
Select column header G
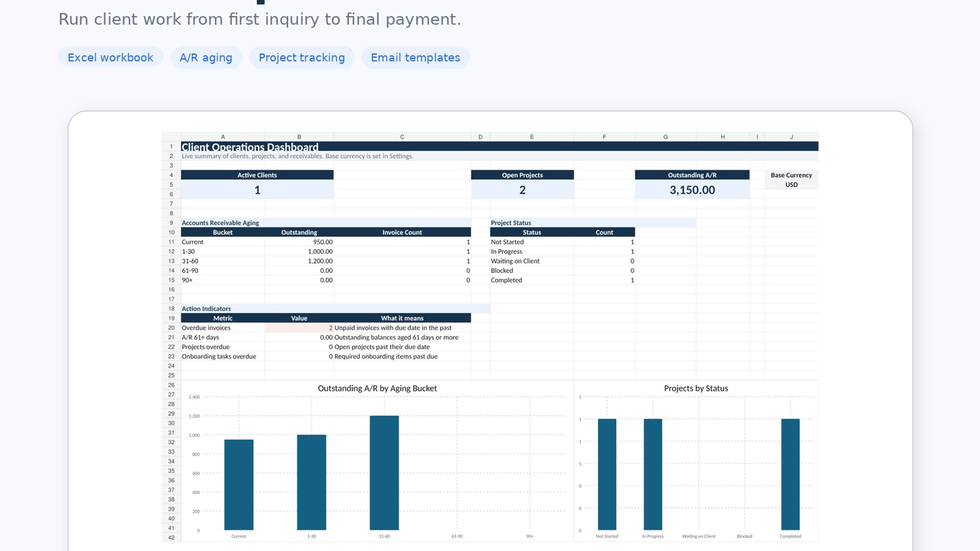[x=665, y=137]
